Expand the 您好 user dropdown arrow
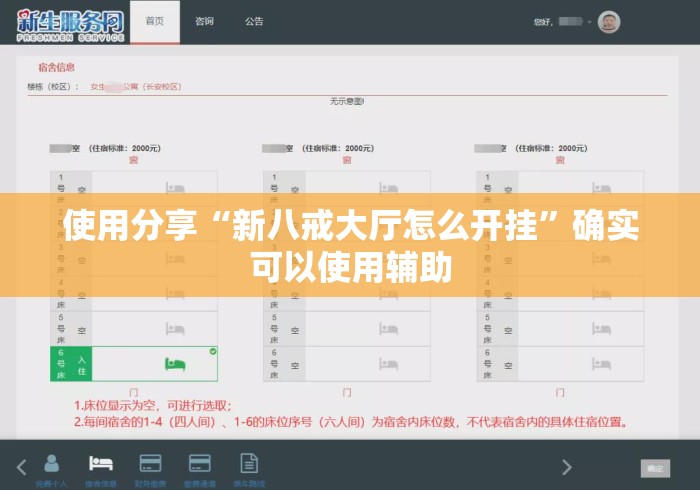This screenshot has width=700, height=490. pyautogui.click(x=589, y=22)
